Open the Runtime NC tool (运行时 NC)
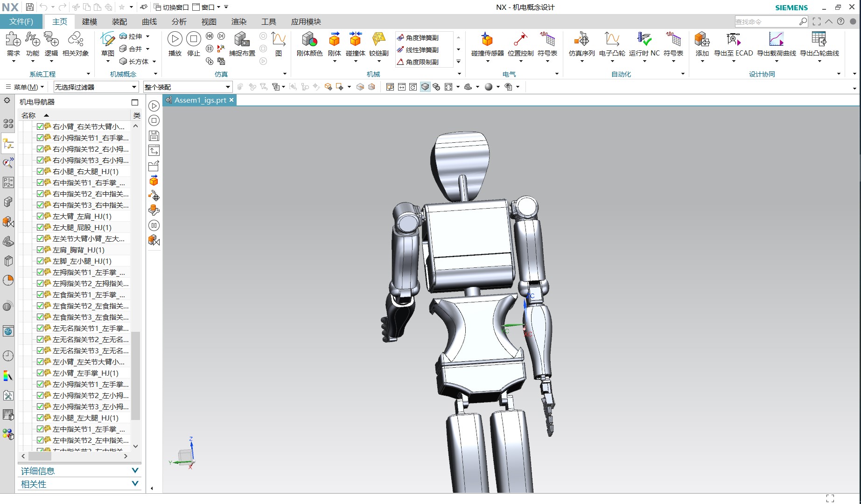 [x=644, y=44]
